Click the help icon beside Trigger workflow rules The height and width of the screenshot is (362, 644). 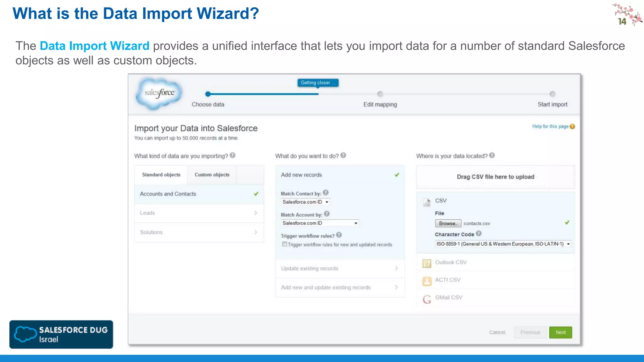[339, 235]
